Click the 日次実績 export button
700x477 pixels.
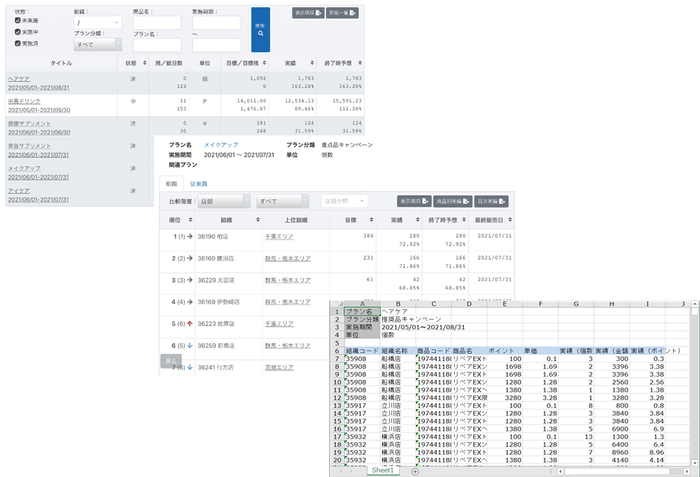(x=492, y=201)
